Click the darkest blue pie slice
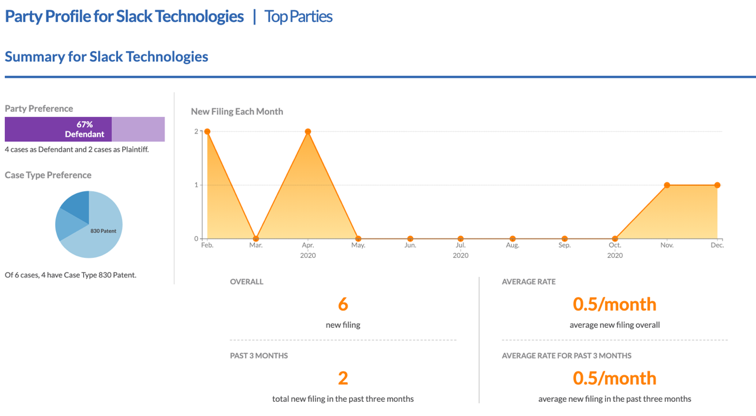The image size is (756, 416). tap(78, 204)
